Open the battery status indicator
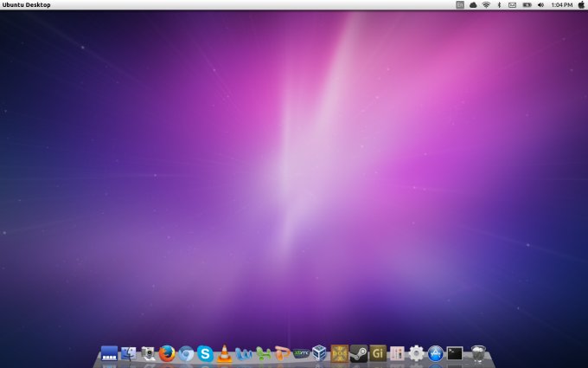This screenshot has height=368, width=588. click(527, 5)
